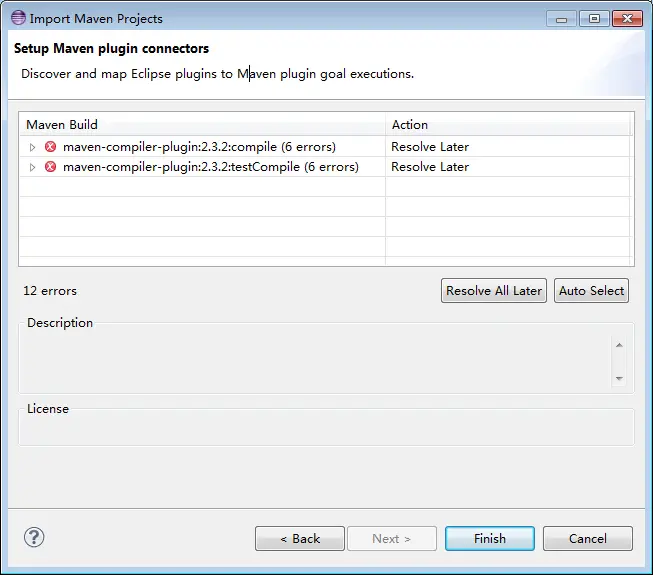Open the Resolve Later action for testCompile
The width and height of the screenshot is (653, 575).
click(x=430, y=167)
